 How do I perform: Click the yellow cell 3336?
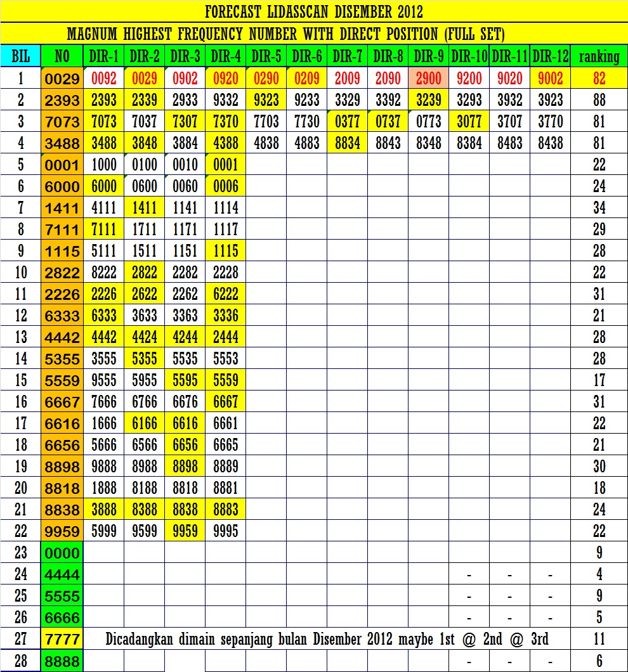tap(226, 316)
